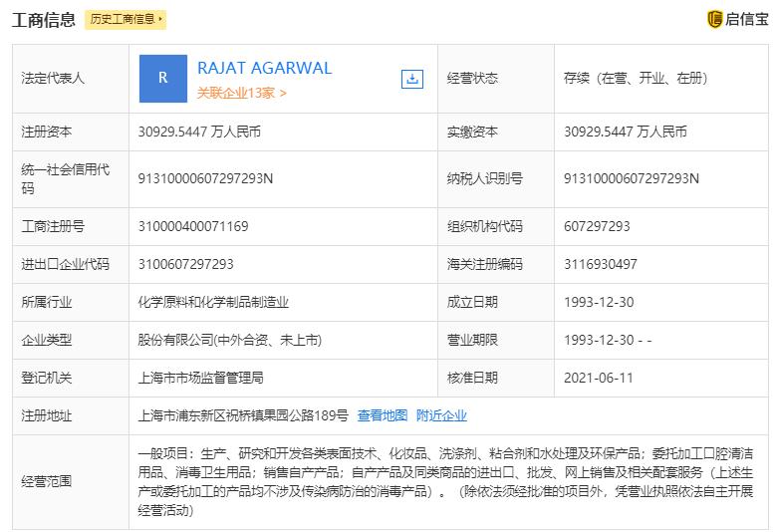Click address 上海市浦东新区祝桥镇果园公路189号
The height and width of the screenshot is (532, 775).
point(243,415)
